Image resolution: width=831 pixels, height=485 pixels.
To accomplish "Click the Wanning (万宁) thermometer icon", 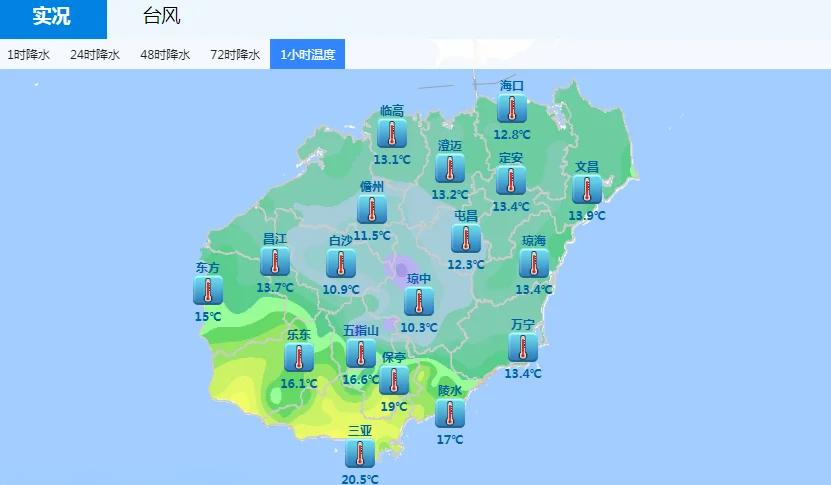I will tap(522, 348).
